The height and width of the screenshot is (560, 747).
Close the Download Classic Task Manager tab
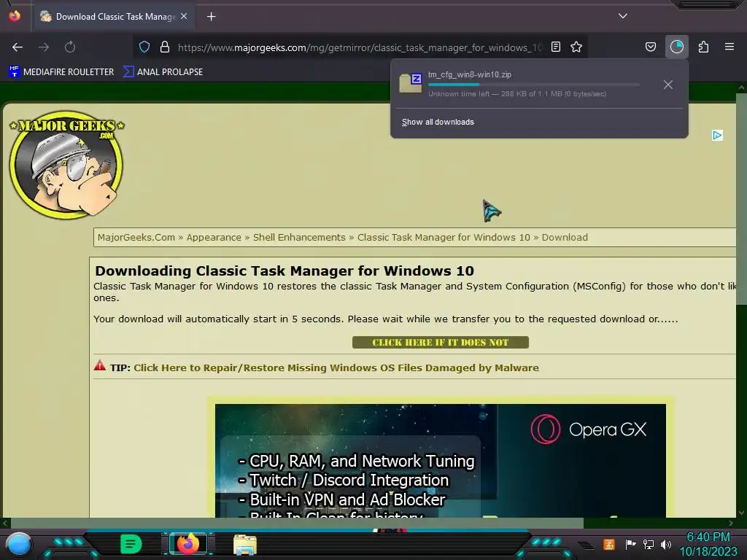pos(184,16)
